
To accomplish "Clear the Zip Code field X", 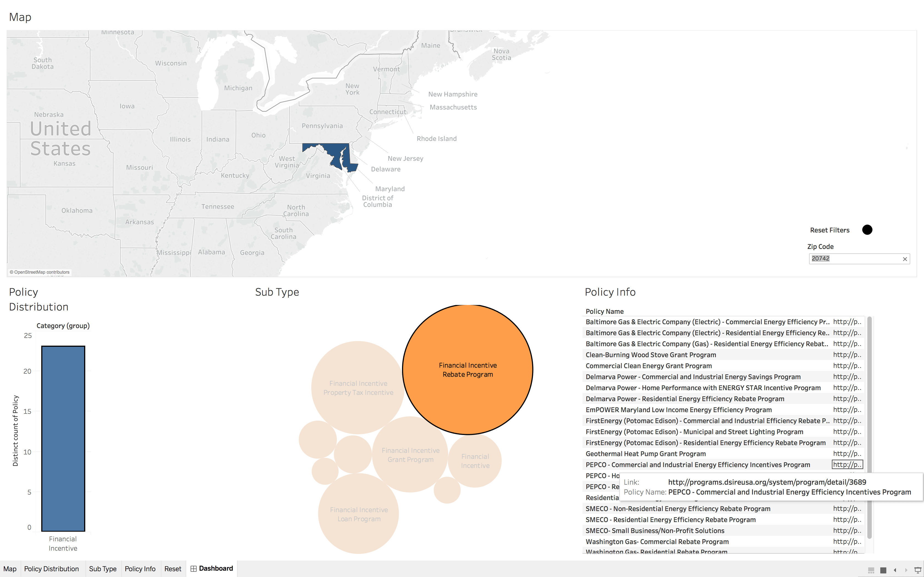I will pyautogui.click(x=904, y=259).
